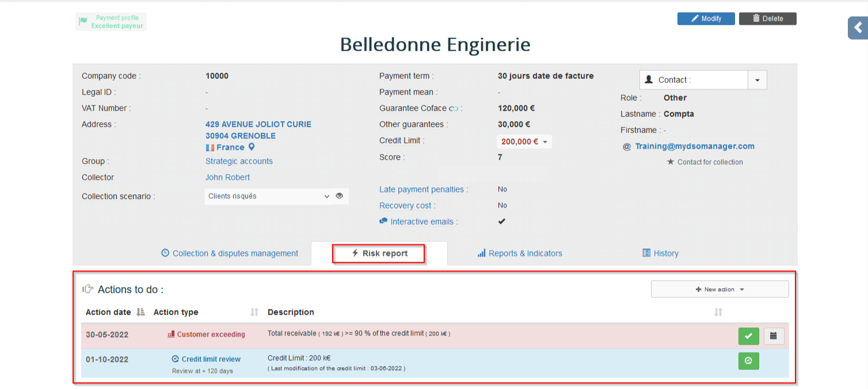Open the Reports & Indicators tab
The image size is (868, 389).
click(520, 254)
